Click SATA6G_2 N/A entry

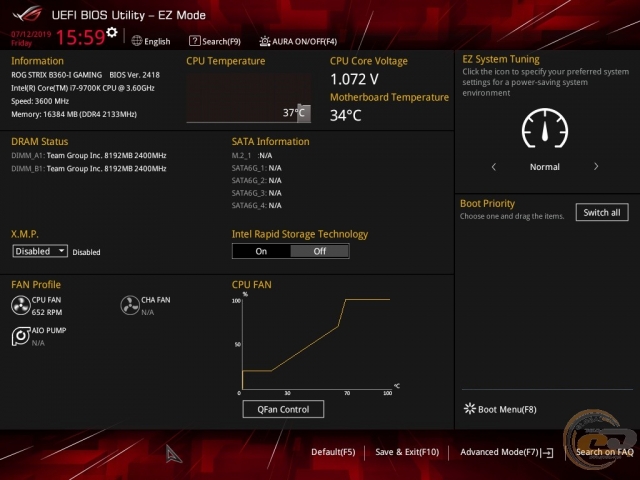click(257, 180)
